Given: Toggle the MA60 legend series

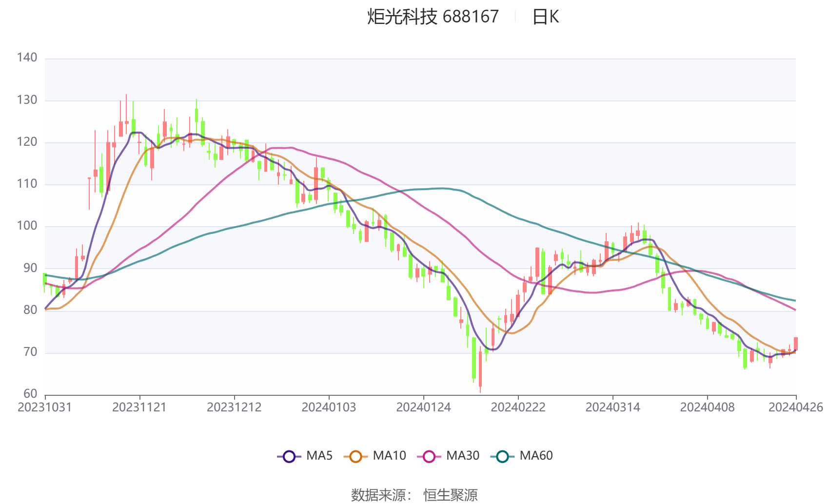Looking at the screenshot, I should tap(522, 456).
